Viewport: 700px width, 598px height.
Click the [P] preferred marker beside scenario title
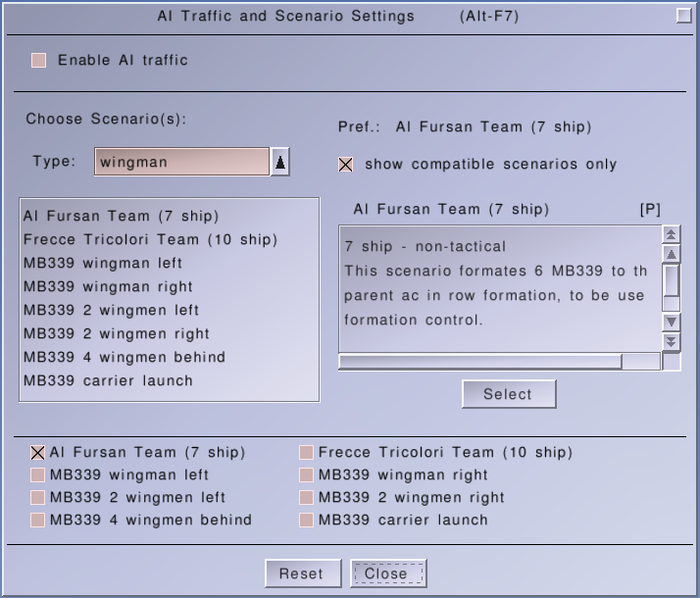650,210
